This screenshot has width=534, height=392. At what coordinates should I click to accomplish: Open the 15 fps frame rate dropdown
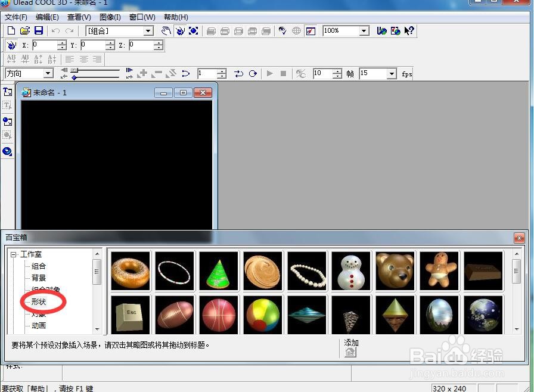pyautogui.click(x=392, y=73)
